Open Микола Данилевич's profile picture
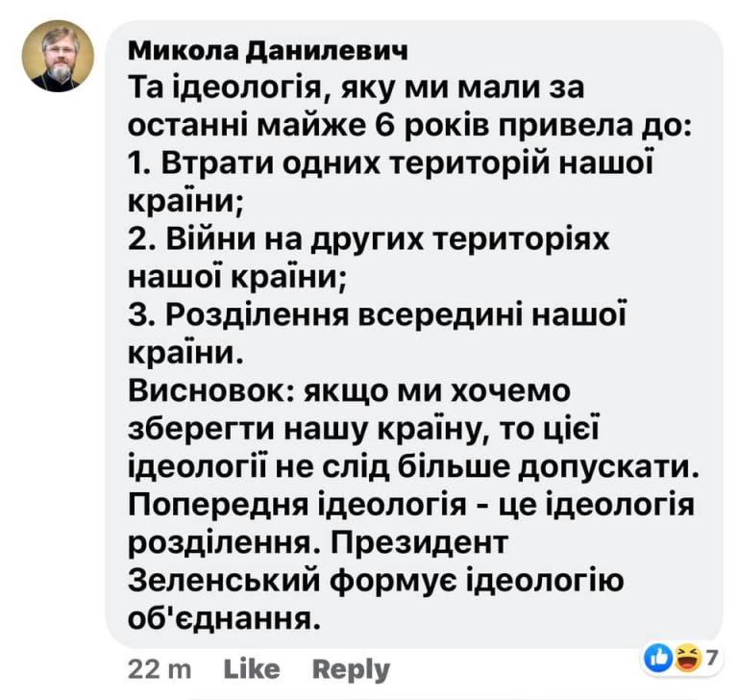The width and height of the screenshot is (738, 700). click(58, 56)
